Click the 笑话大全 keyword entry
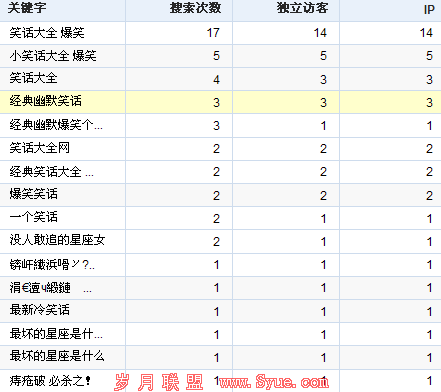The width and height of the screenshot is (441, 392). point(33,78)
